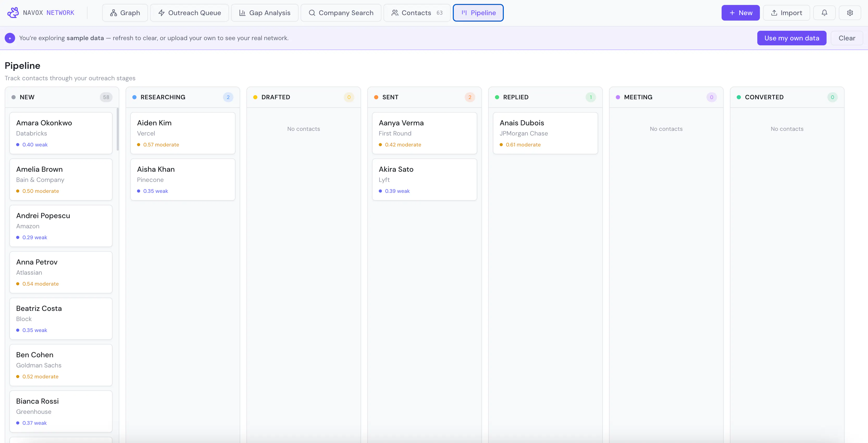Image resolution: width=868 pixels, height=443 pixels.
Task: Click the NEW column scrollbar
Action: tap(117, 129)
